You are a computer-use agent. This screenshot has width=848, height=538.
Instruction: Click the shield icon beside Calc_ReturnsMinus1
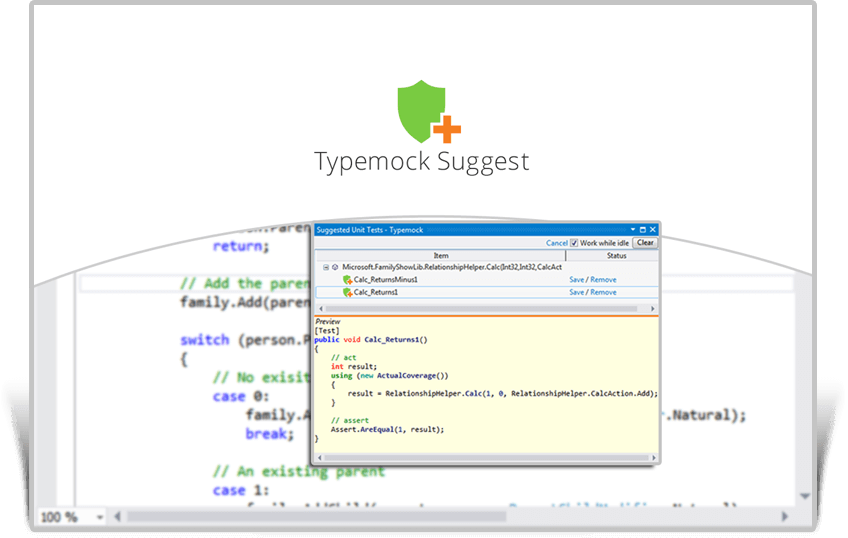point(347,280)
